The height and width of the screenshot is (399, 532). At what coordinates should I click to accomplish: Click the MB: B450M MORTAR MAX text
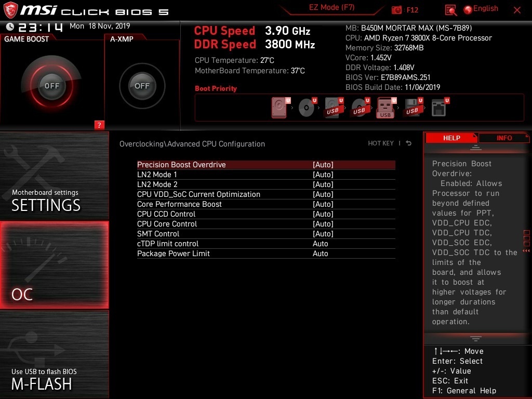[x=408, y=28]
